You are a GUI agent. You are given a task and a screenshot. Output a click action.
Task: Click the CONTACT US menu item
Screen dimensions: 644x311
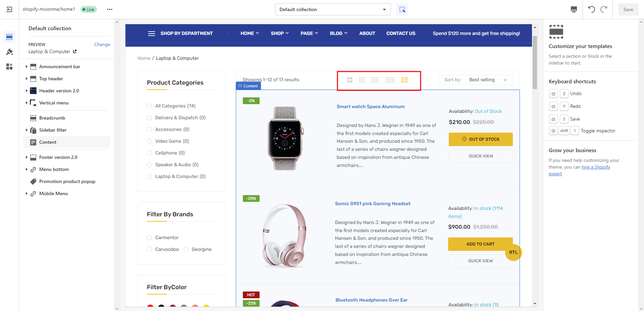400,33
